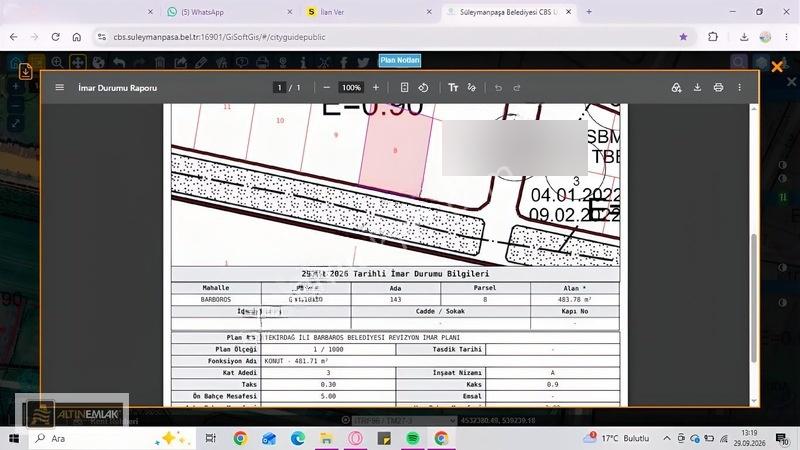Undo the last PDF annotation
The width and height of the screenshot is (800, 450).
click(x=498, y=88)
